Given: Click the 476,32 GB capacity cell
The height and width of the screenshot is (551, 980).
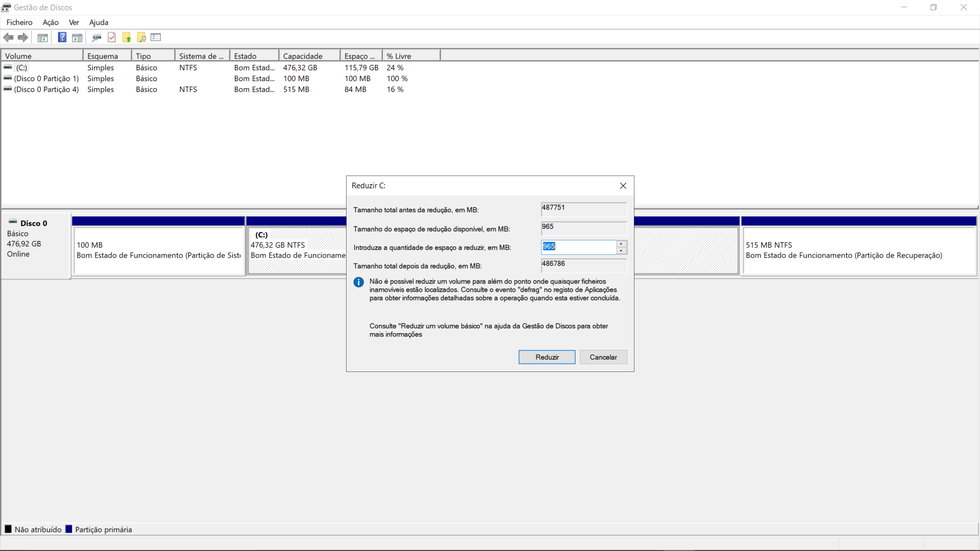Looking at the screenshot, I should pos(300,67).
